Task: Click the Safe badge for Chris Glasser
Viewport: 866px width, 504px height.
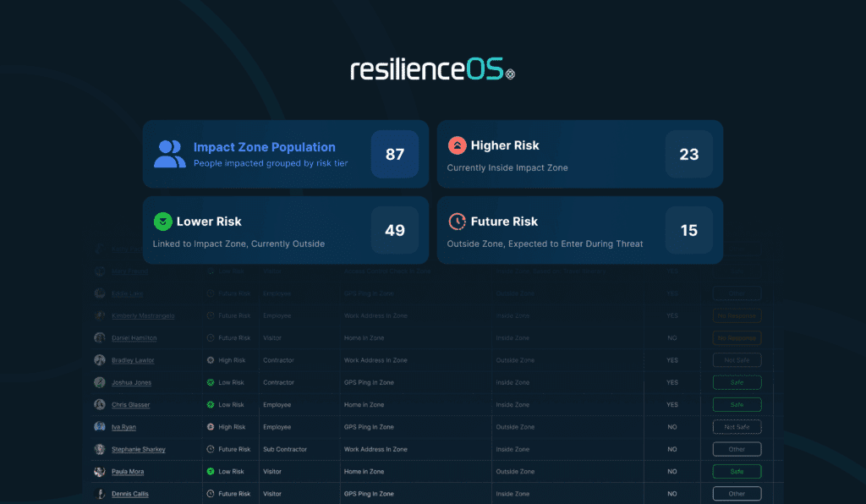Action: click(737, 404)
